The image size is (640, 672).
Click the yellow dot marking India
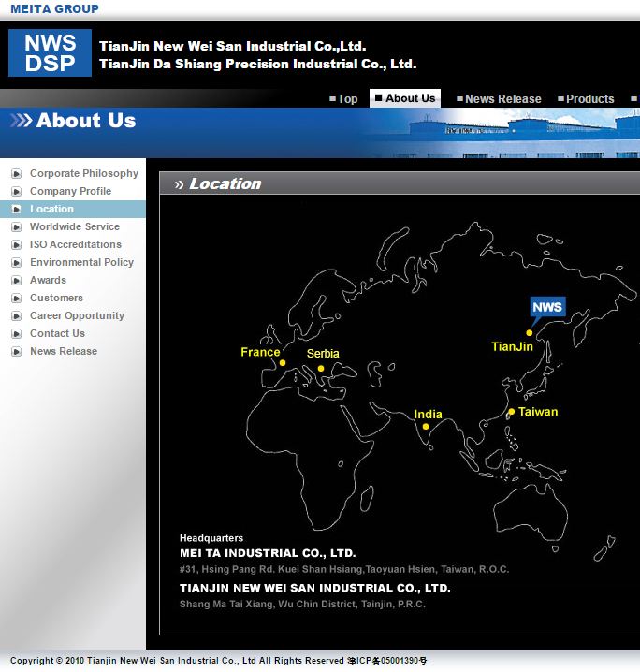[426, 427]
